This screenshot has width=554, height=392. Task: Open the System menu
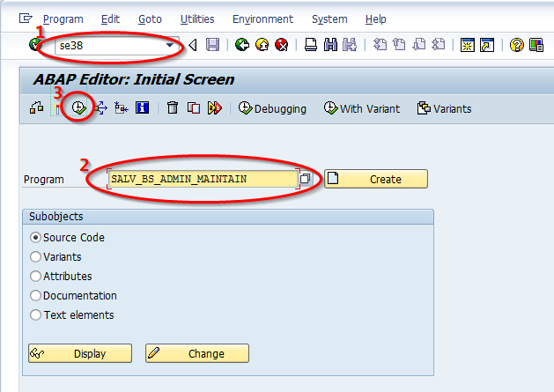[x=329, y=19]
